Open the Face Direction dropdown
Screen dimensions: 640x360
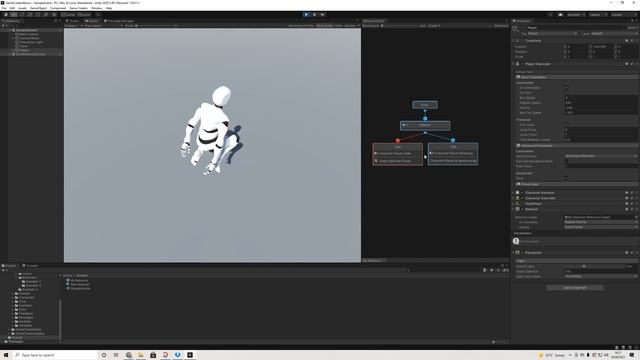pos(600,156)
